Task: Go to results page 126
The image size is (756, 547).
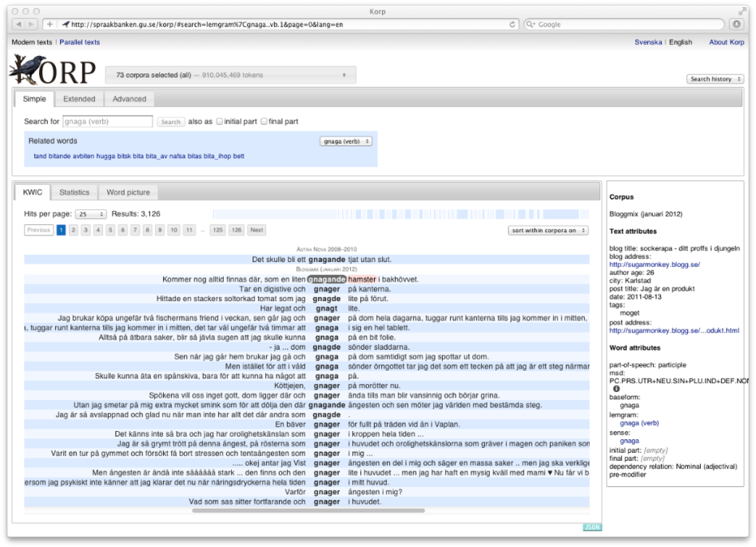Action: [x=237, y=230]
